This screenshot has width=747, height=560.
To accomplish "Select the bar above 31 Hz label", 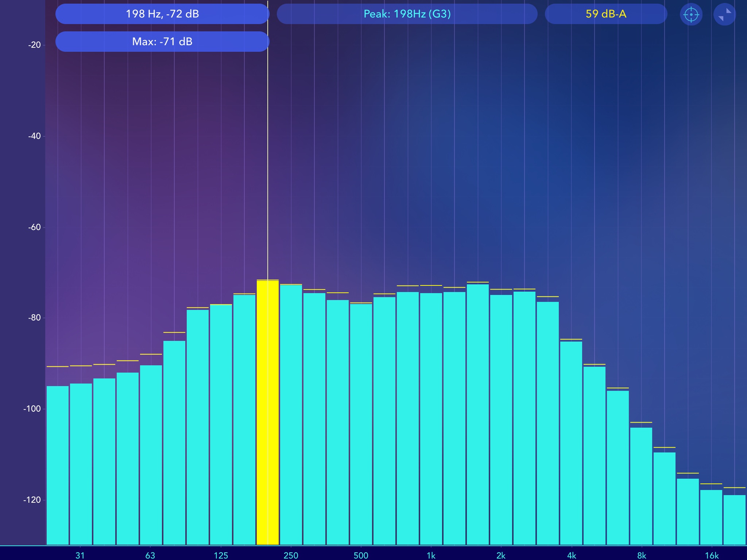I will (x=81, y=464).
